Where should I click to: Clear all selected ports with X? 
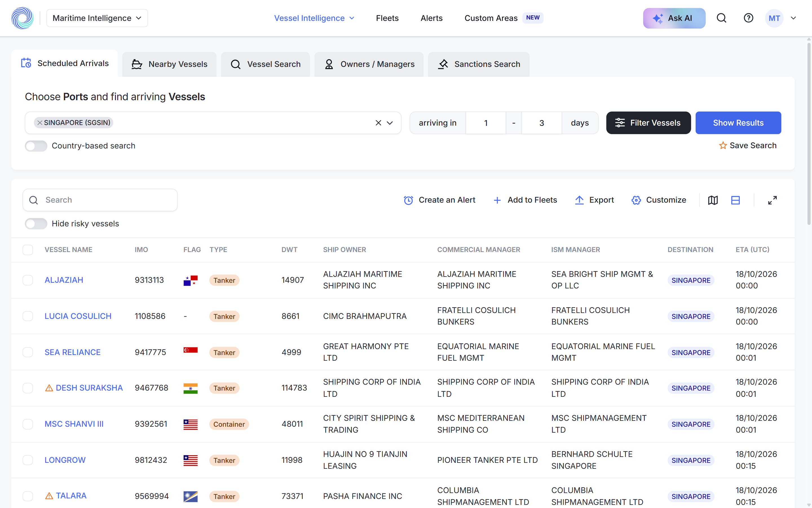click(x=378, y=123)
